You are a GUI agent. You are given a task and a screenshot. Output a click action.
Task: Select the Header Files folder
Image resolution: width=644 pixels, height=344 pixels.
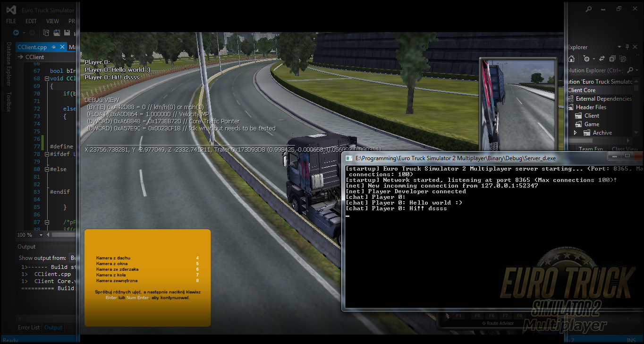click(591, 107)
